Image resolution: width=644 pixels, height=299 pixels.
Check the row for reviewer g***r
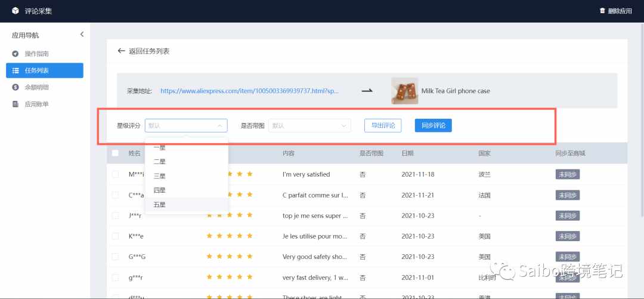pyautogui.click(x=116, y=277)
